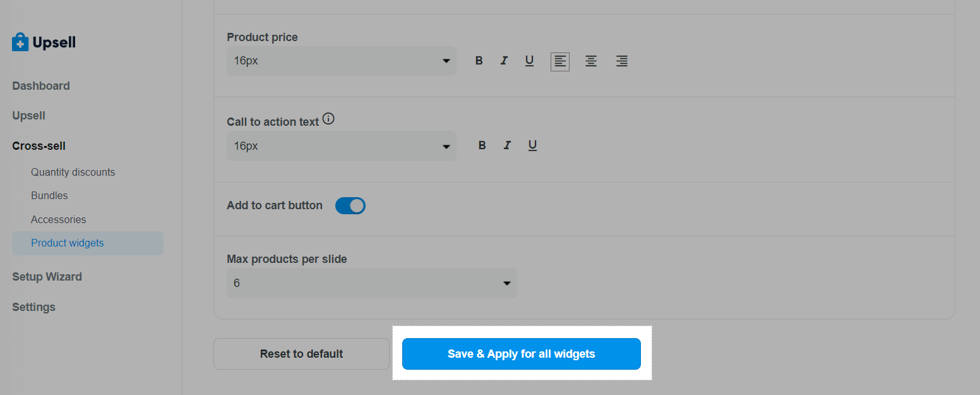Open Product price font size dropdown
The height and width of the screenshot is (395, 980).
[x=342, y=61]
